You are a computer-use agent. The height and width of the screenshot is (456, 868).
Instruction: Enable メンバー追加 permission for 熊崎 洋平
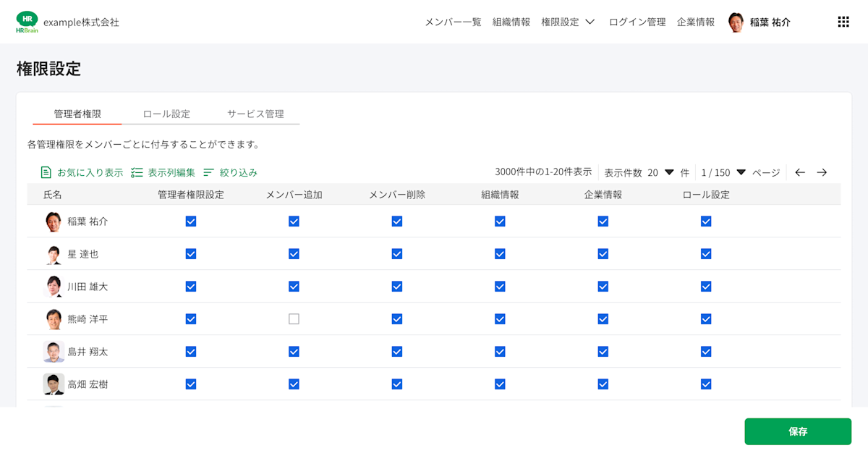click(294, 318)
